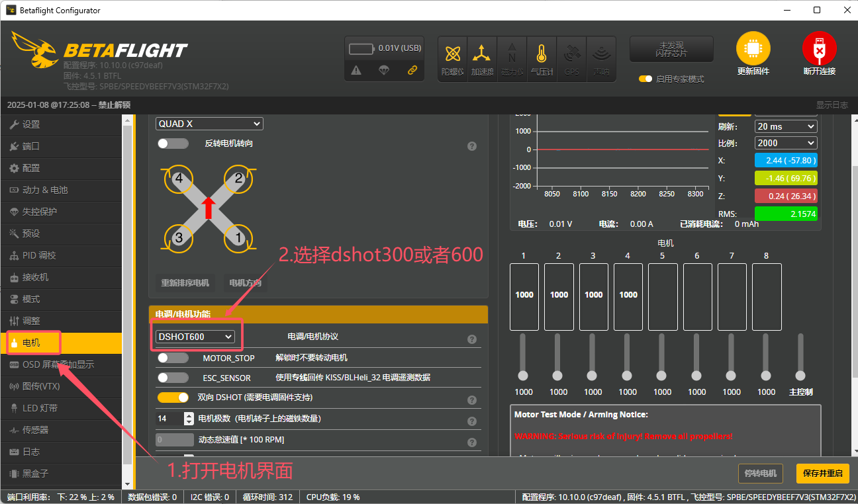Click the 电机极数 stepper arrows
This screenshot has width=858, height=504.
[x=189, y=419]
